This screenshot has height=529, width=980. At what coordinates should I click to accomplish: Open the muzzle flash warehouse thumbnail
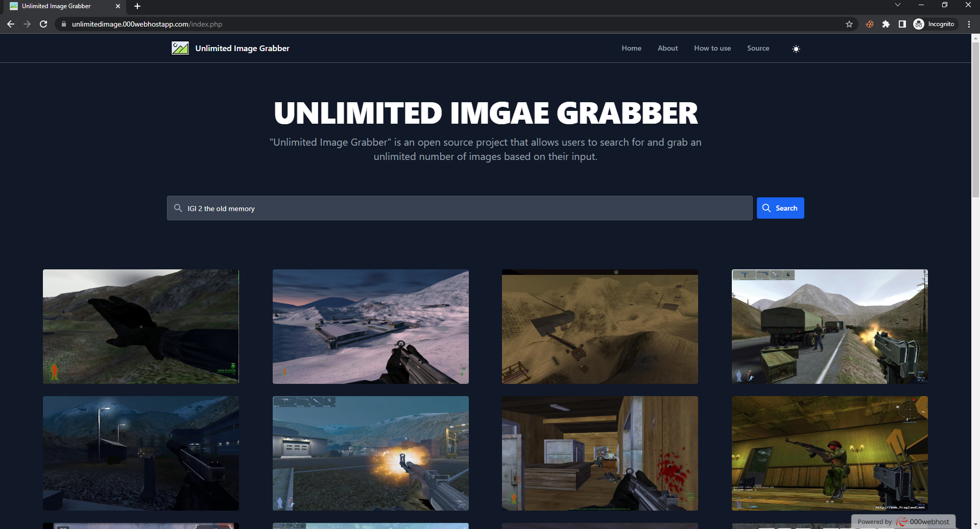point(370,453)
